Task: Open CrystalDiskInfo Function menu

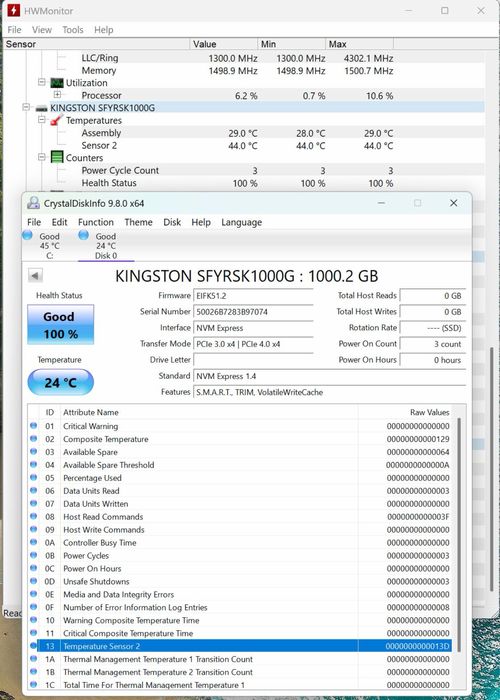Action: [96, 222]
